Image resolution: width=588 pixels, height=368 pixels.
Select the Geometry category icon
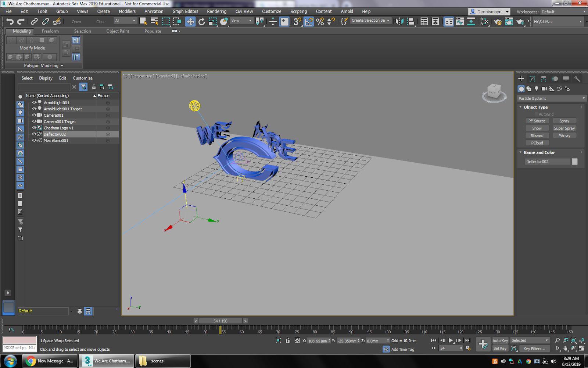click(521, 89)
